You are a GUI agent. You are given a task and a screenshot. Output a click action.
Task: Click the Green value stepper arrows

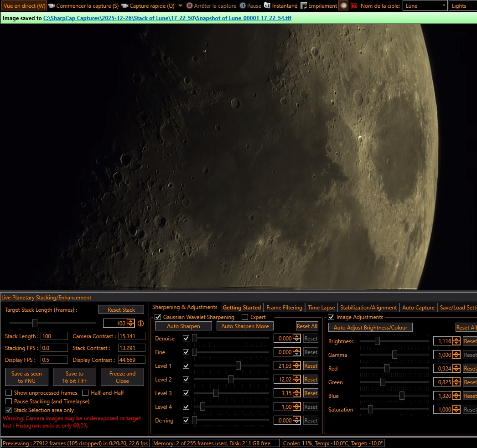tap(456, 382)
